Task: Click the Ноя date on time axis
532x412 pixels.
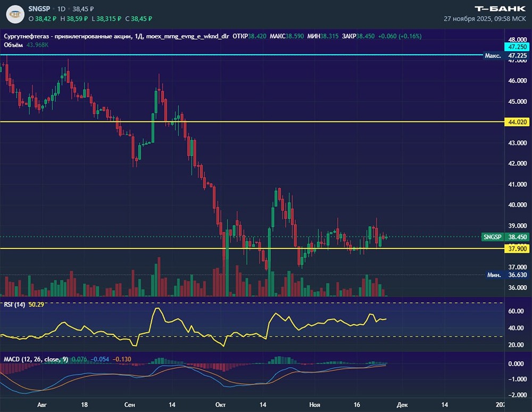Action: pos(315,405)
